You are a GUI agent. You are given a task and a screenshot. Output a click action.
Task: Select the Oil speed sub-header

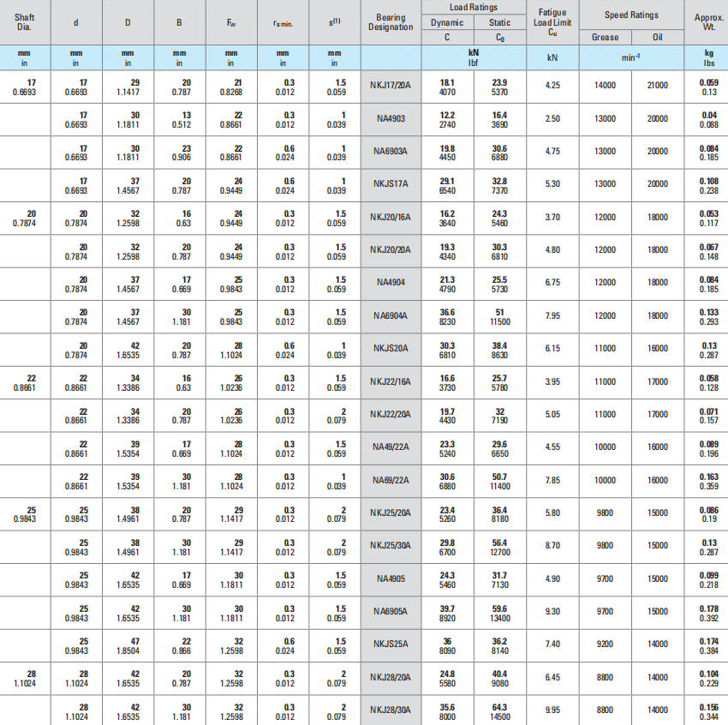click(x=657, y=37)
